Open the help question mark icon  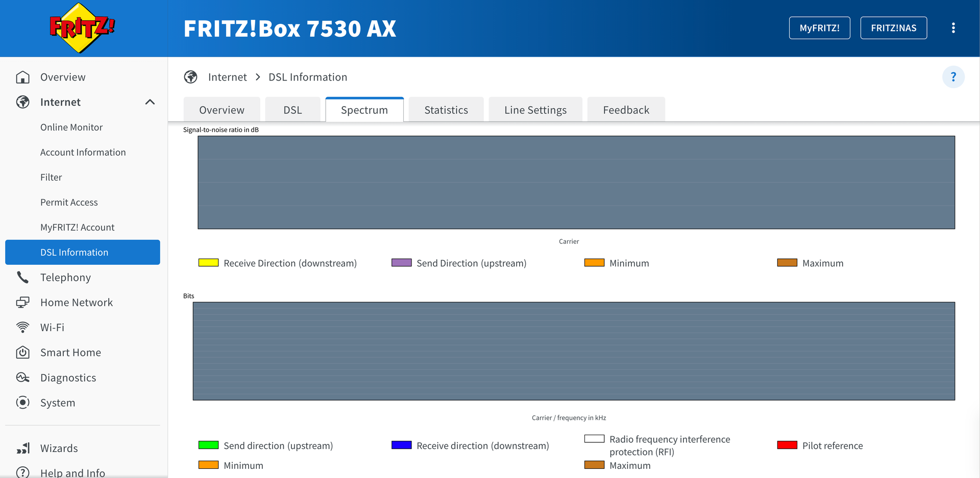tap(953, 77)
